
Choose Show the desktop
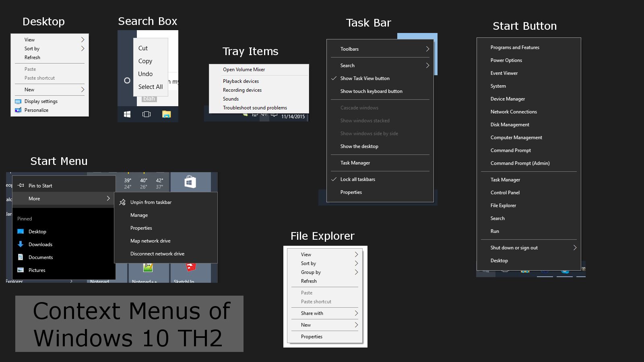pos(359,146)
